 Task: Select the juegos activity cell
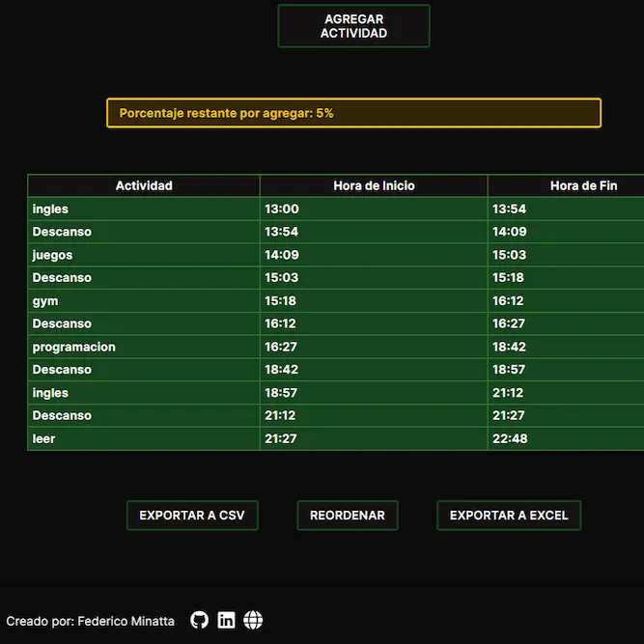(144, 255)
